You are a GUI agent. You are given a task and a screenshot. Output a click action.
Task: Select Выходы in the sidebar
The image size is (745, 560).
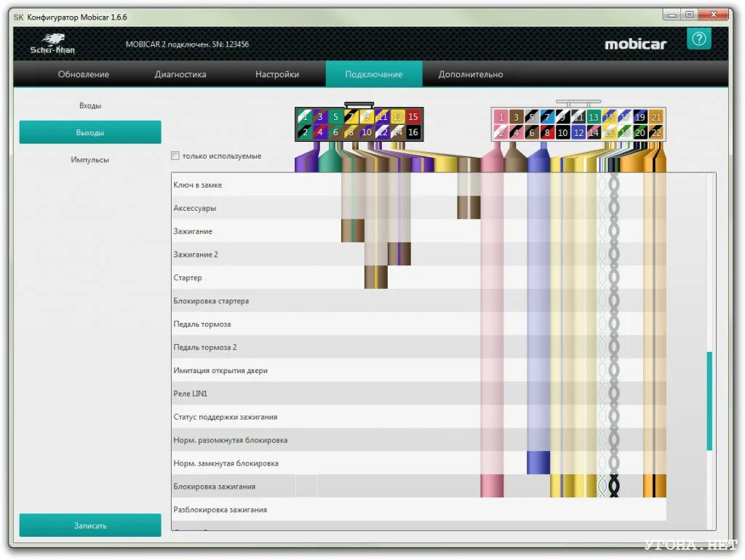pyautogui.click(x=90, y=132)
